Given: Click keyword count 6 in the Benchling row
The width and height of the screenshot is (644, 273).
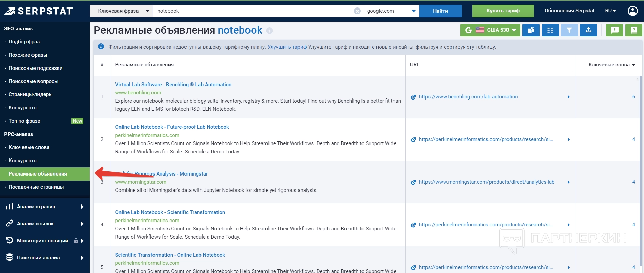Looking at the screenshot, I should point(634,97).
